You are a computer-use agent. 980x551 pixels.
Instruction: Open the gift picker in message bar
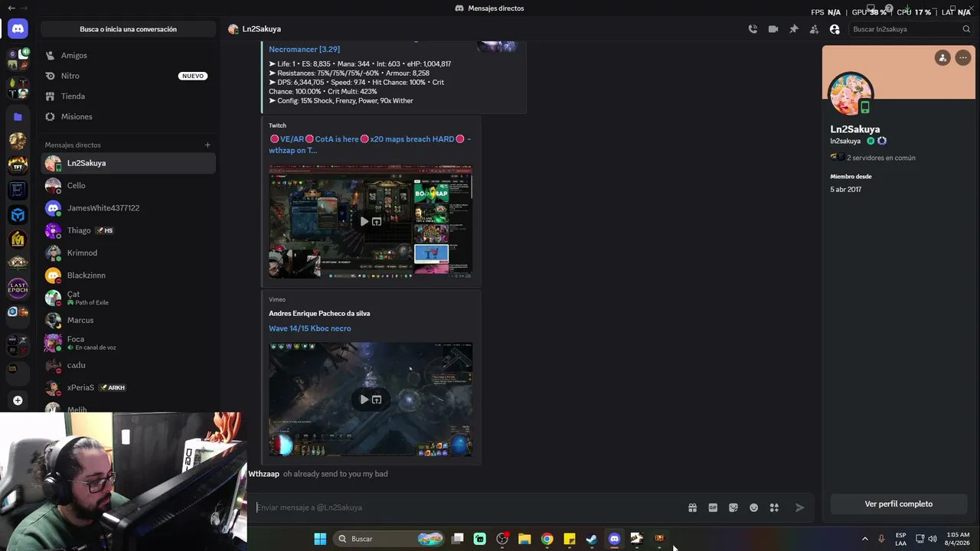pos(692,507)
